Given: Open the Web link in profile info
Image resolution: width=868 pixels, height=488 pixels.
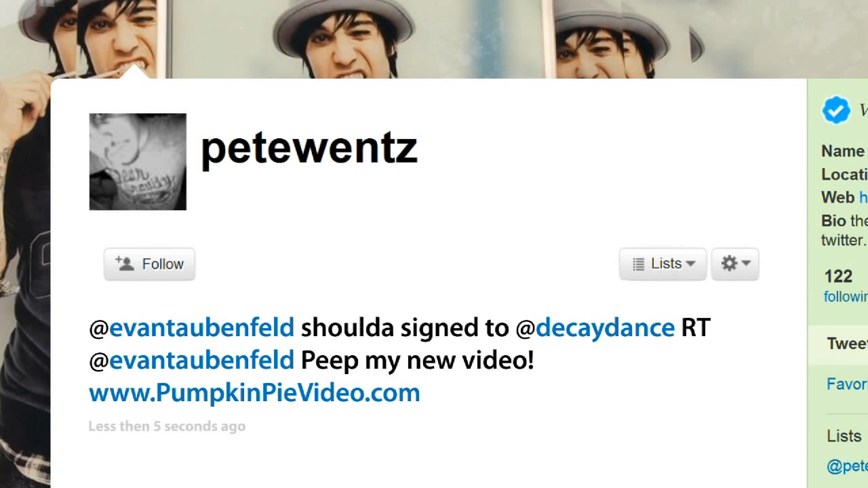Looking at the screenshot, I should [863, 197].
